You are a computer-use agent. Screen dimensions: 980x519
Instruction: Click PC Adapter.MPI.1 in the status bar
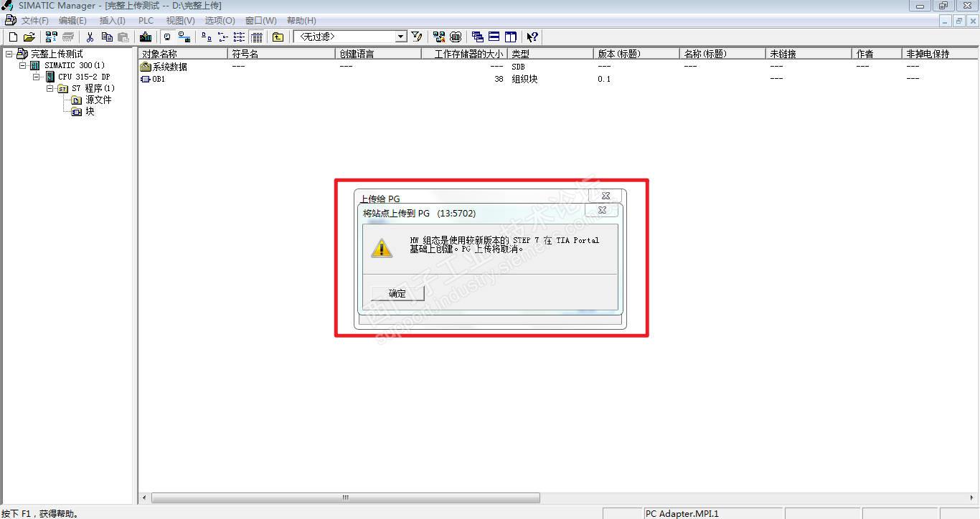point(682,513)
